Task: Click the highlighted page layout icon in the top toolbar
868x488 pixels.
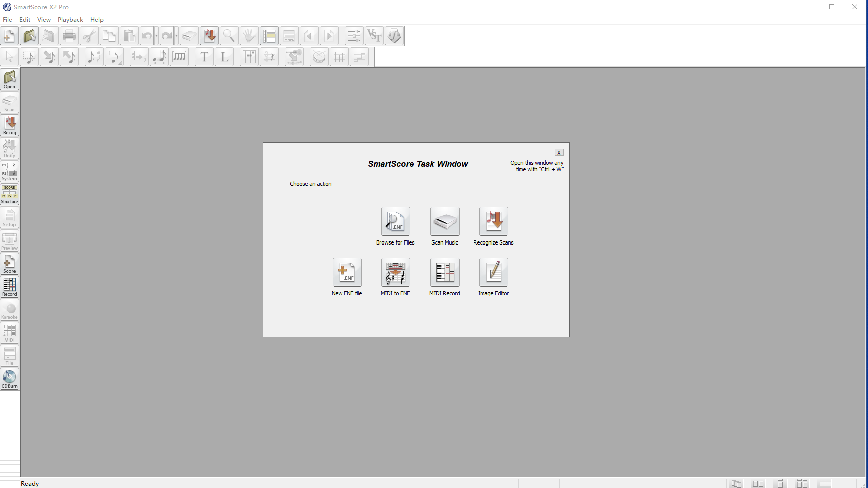Action: [x=269, y=36]
